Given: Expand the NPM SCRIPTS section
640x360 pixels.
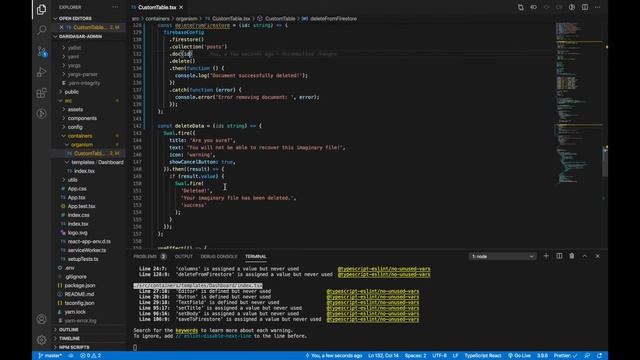Looking at the screenshot, I should [x=73, y=347].
